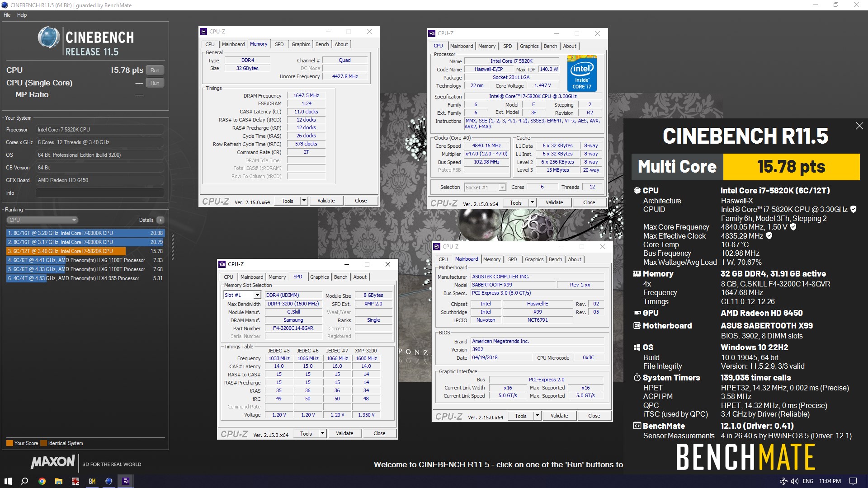This screenshot has width=868, height=488.
Task: Expand Tools arrow in CPU-Z SPD window
Action: coord(323,433)
